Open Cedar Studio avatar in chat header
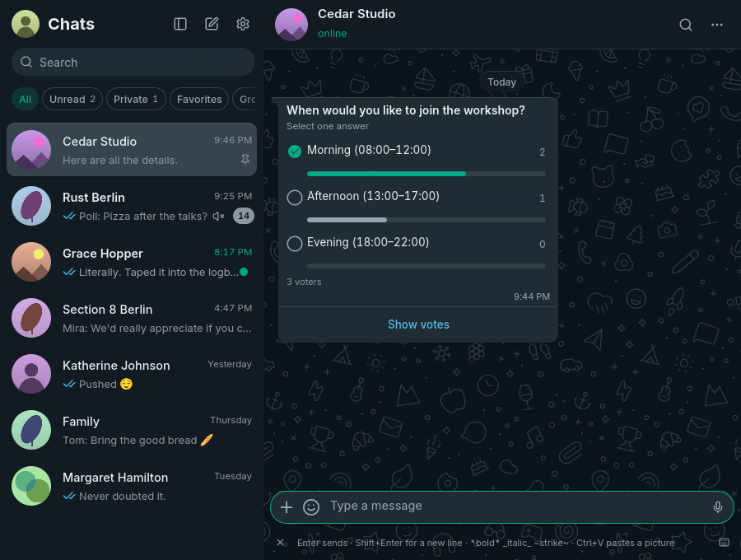Screen dimensions: 741x560 point(291,25)
